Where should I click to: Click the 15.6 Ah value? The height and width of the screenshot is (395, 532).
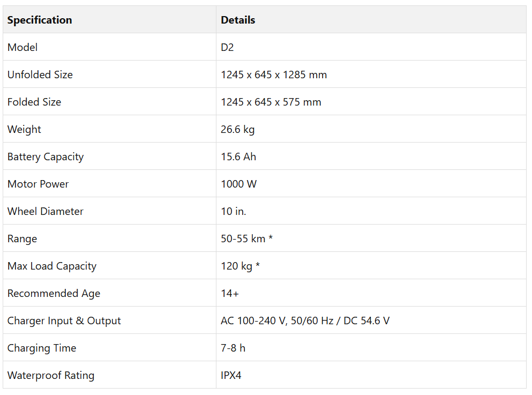click(238, 157)
